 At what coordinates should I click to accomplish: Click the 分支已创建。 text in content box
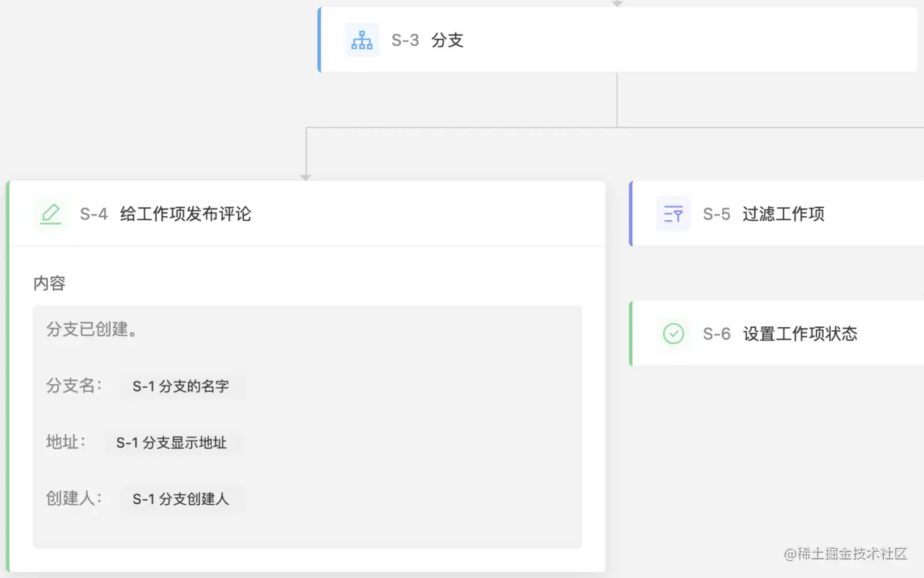click(x=92, y=329)
